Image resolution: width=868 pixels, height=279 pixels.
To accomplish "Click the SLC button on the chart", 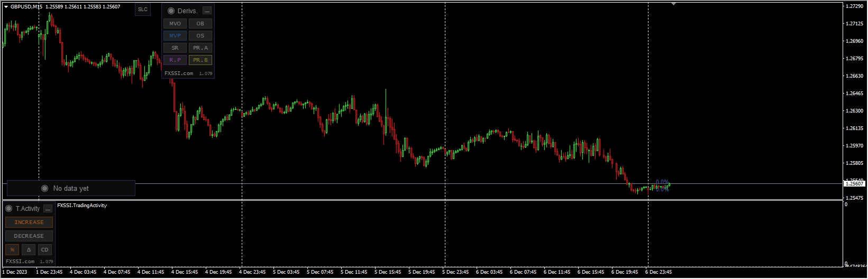I will [143, 10].
